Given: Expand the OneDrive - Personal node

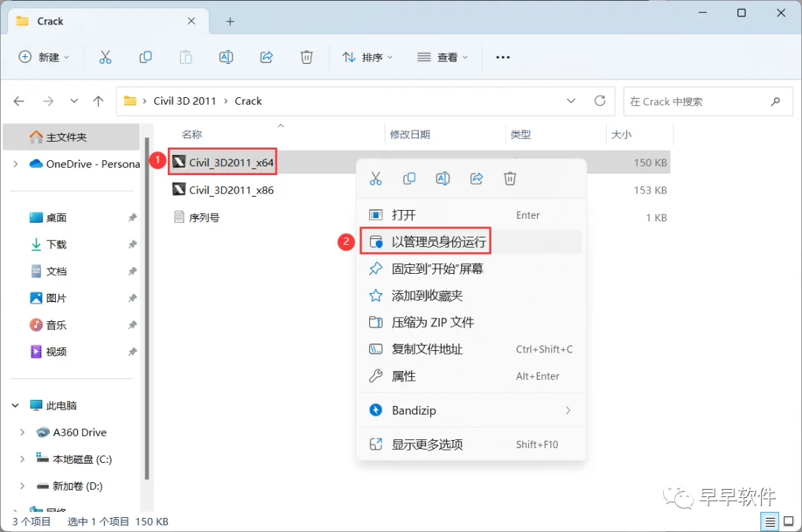Looking at the screenshot, I should click(x=16, y=164).
